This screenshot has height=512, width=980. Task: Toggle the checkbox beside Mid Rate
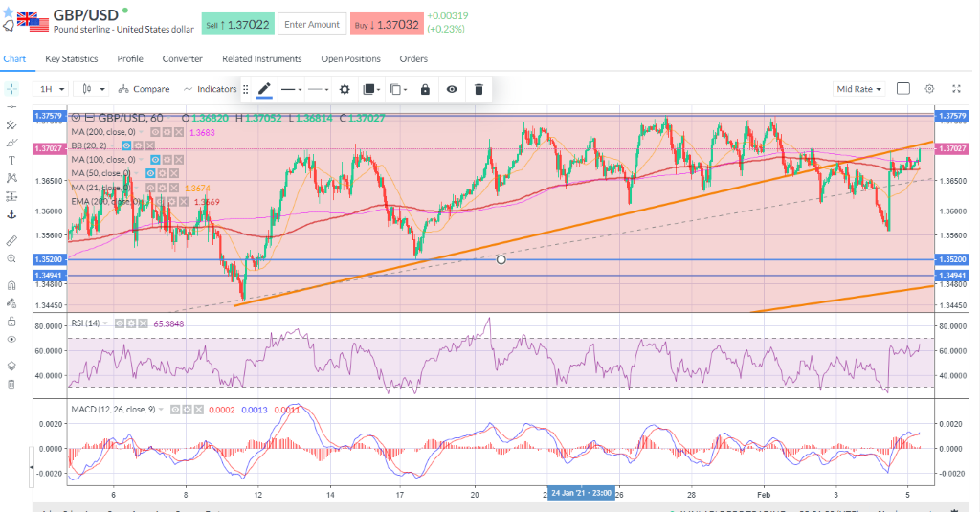coord(903,89)
